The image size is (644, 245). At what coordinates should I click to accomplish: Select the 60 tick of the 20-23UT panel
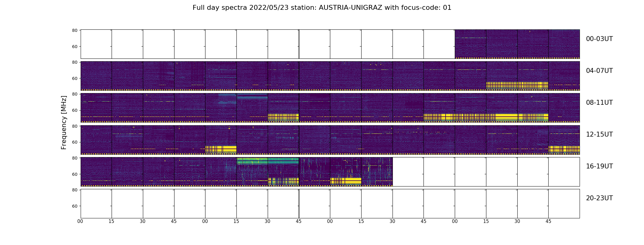[x=75, y=206]
